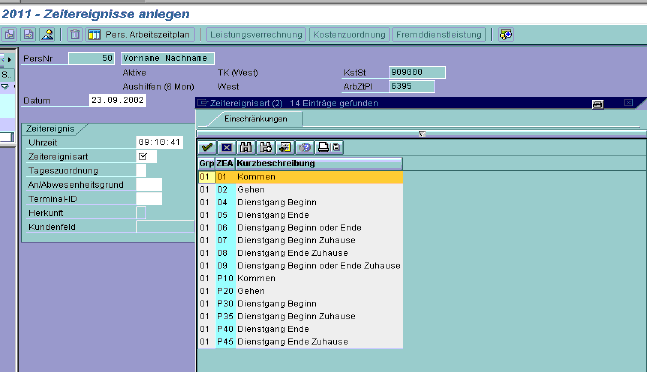Open the Einschränkungen tab
The image size is (647, 372).
tap(255, 119)
